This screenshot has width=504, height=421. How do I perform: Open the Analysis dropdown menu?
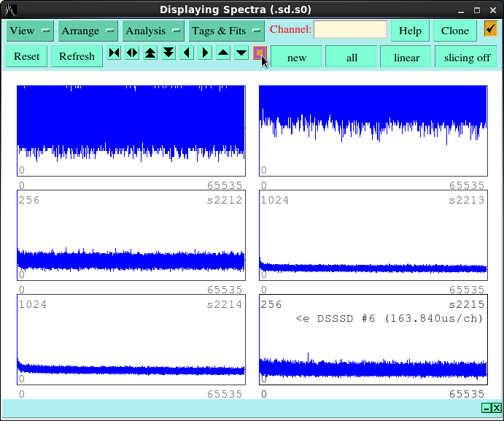pyautogui.click(x=152, y=31)
